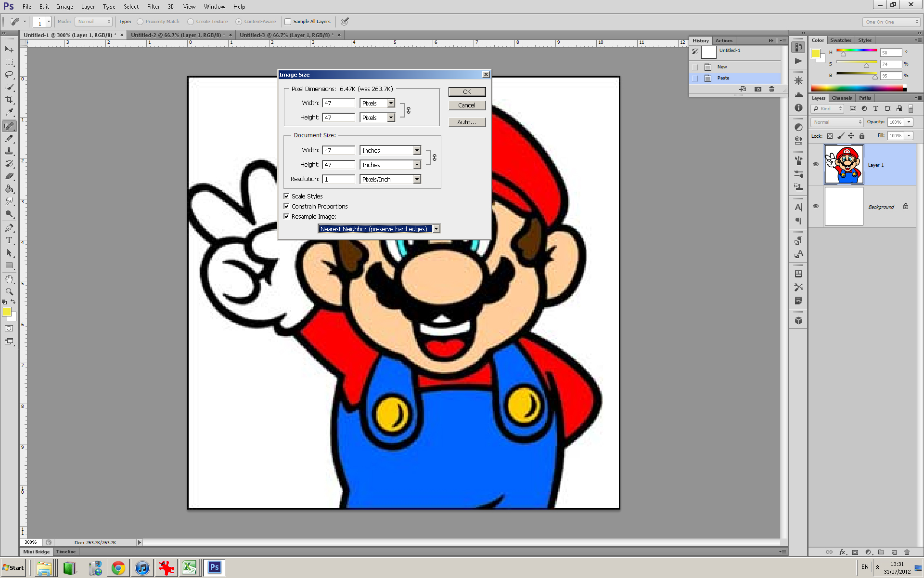Choose Create Texture radio button
This screenshot has width=924, height=578.
[x=191, y=22]
